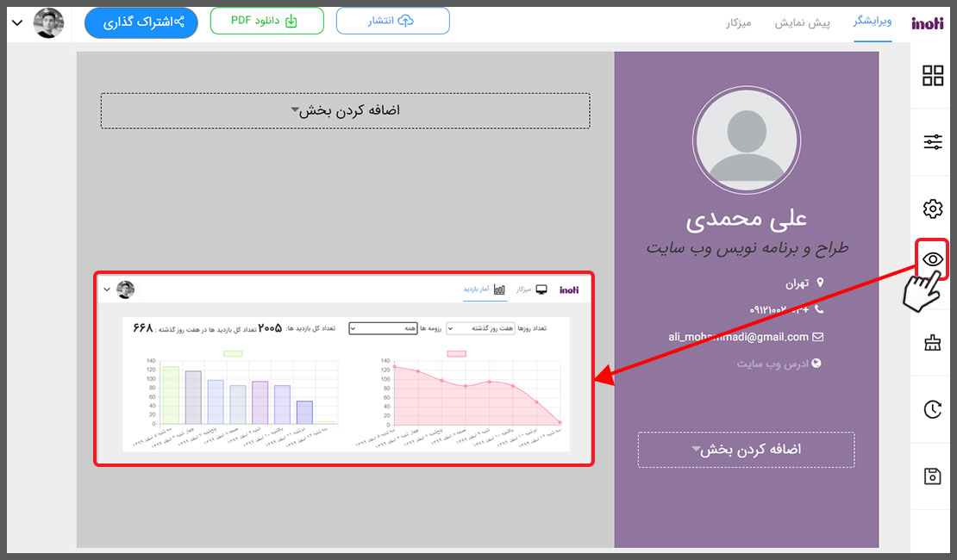The width and height of the screenshot is (957, 560).
Task: Toggle the green legend box on bar chart
Action: pos(233,353)
